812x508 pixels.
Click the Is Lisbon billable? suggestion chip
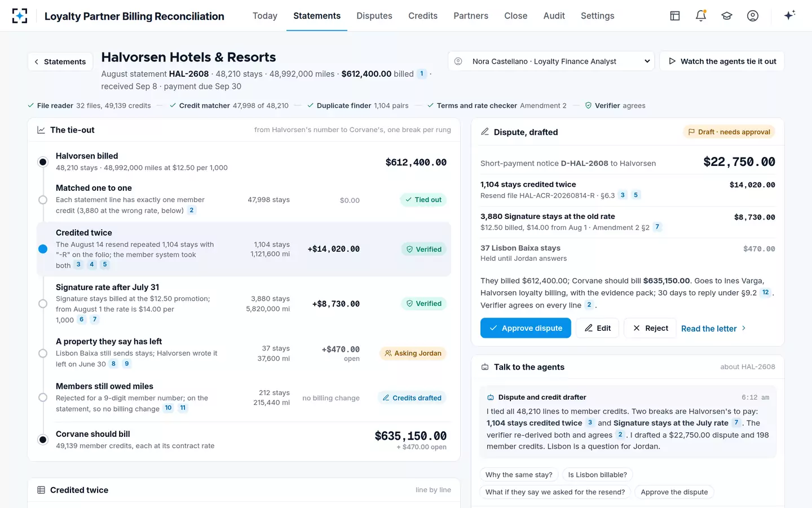tap(597, 475)
